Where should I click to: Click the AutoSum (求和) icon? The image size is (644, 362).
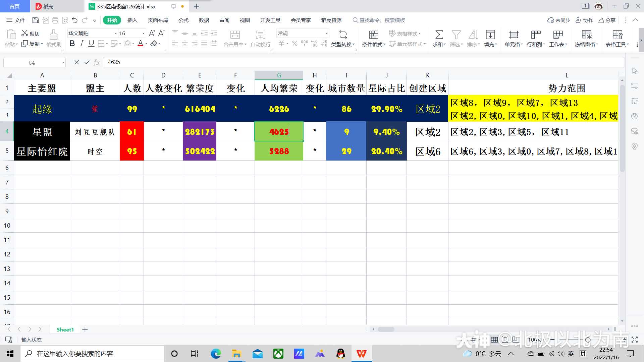tap(439, 35)
